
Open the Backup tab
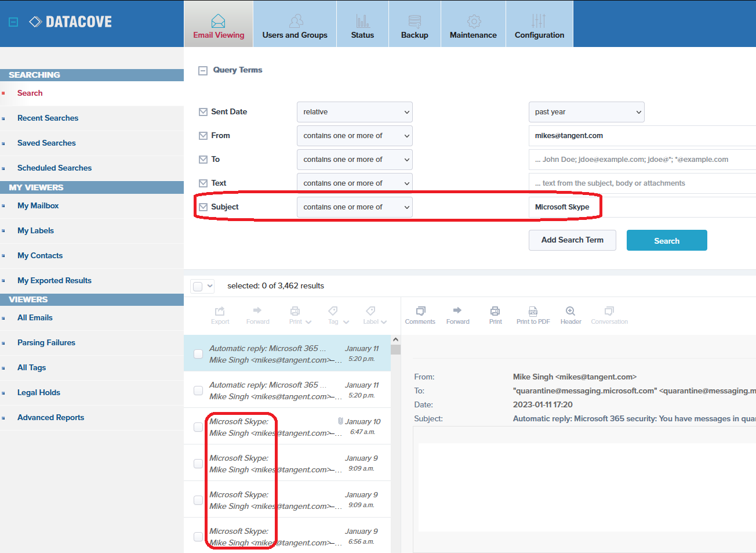tap(415, 24)
